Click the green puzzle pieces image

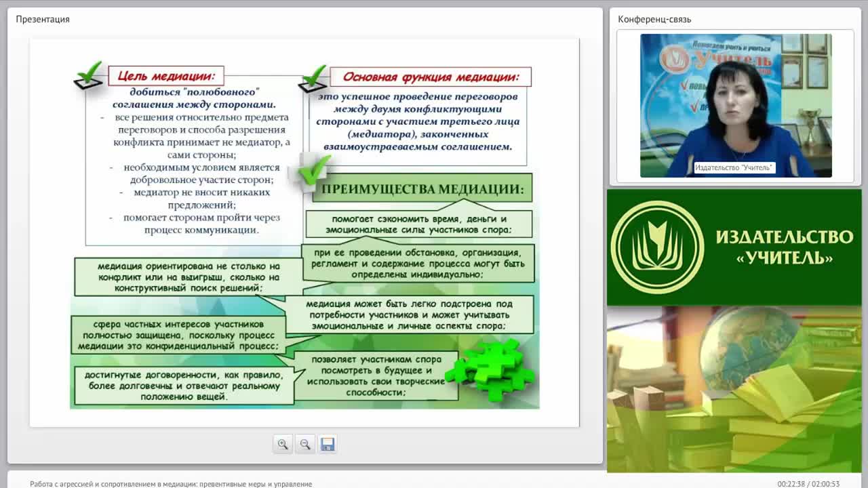490,370
